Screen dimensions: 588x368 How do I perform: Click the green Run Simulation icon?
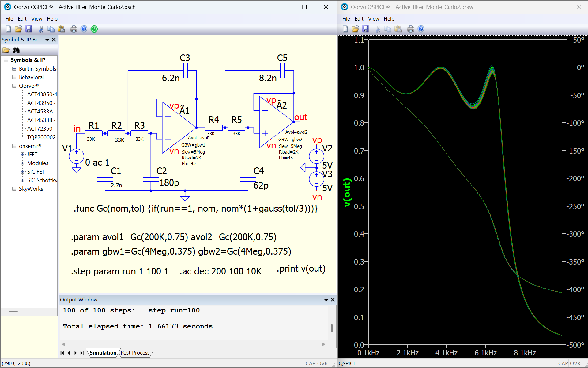[x=94, y=29]
